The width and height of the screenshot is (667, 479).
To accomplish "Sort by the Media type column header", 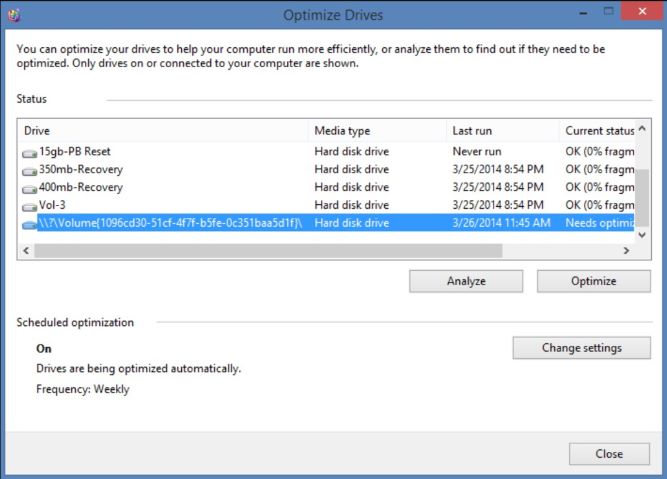I will point(376,131).
